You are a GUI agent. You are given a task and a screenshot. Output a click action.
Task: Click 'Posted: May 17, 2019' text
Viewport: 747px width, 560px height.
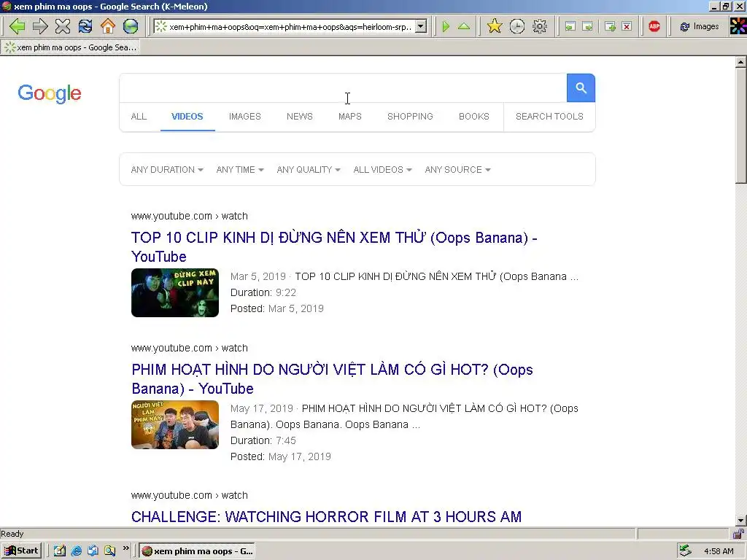[281, 457]
